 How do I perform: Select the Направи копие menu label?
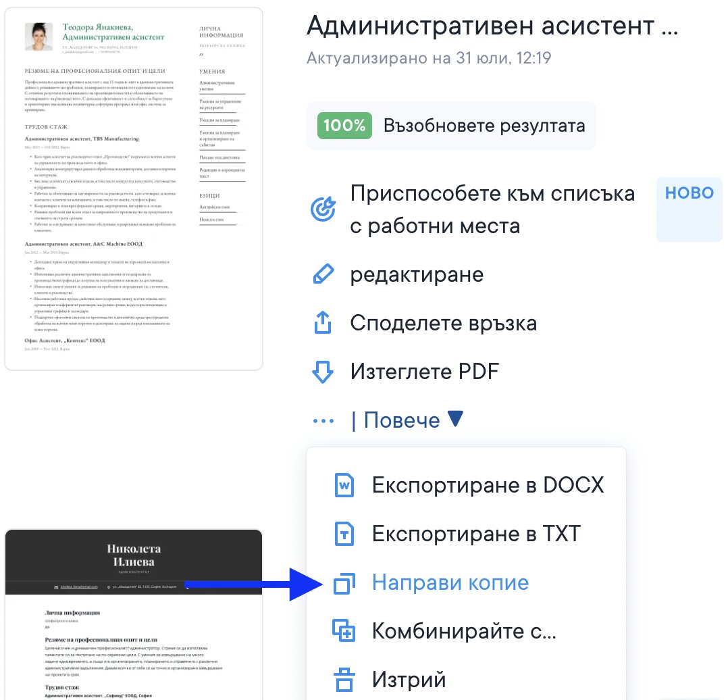(450, 583)
